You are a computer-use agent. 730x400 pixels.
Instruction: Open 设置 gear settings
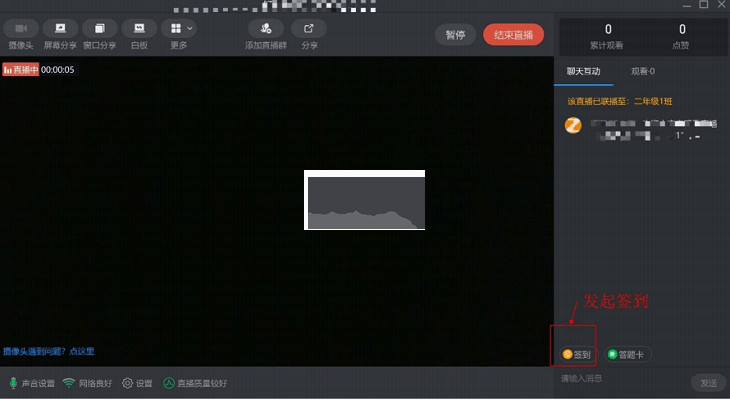pos(137,383)
